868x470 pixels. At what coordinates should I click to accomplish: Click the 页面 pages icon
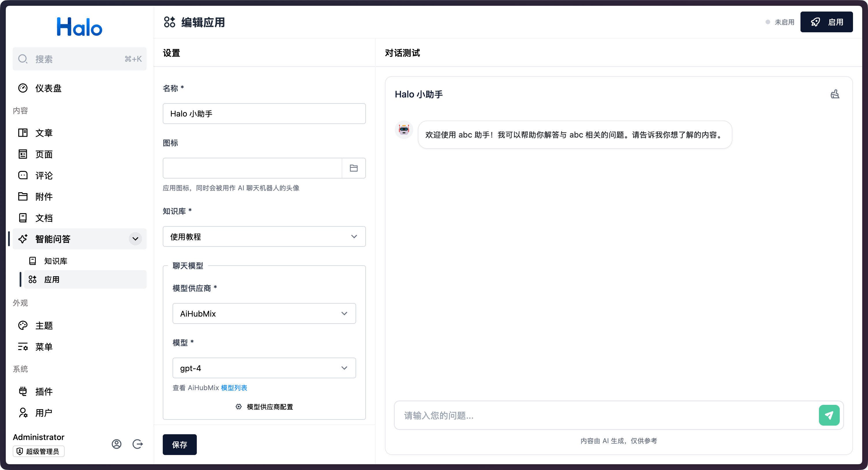pyautogui.click(x=23, y=154)
